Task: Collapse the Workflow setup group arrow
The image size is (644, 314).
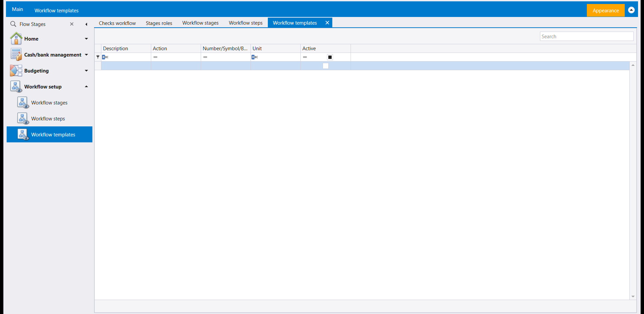Action: click(x=86, y=86)
